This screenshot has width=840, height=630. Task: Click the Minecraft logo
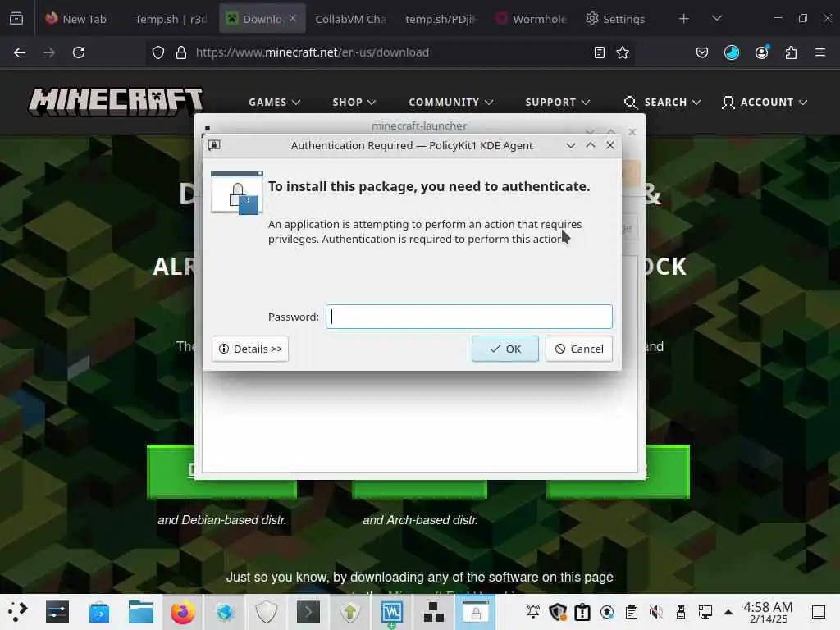point(116,101)
